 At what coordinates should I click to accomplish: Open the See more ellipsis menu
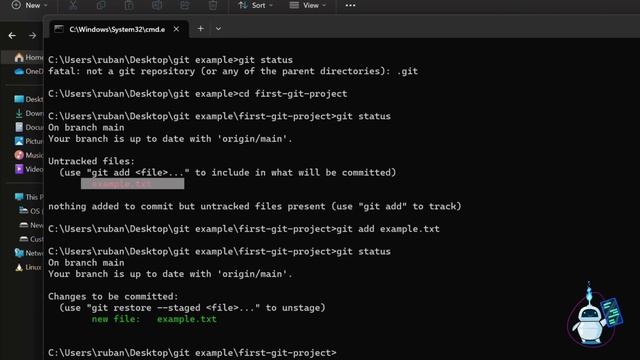tap(350, 5)
